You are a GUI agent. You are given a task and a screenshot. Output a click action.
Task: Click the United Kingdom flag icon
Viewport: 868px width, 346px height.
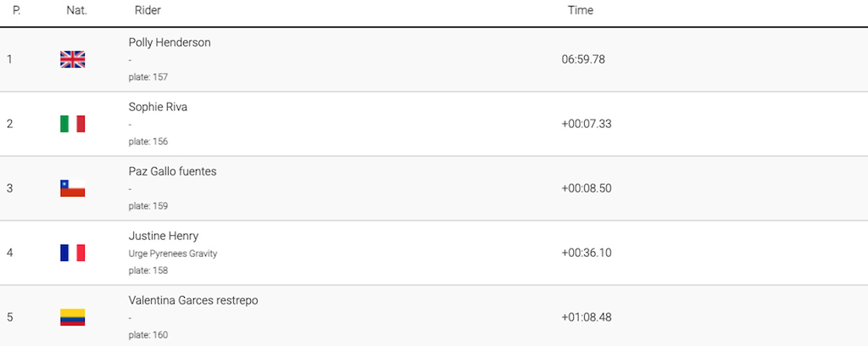tap(73, 59)
